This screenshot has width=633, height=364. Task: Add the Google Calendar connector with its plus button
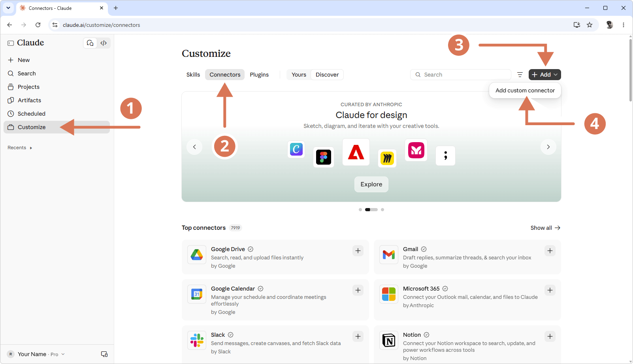[x=358, y=290]
